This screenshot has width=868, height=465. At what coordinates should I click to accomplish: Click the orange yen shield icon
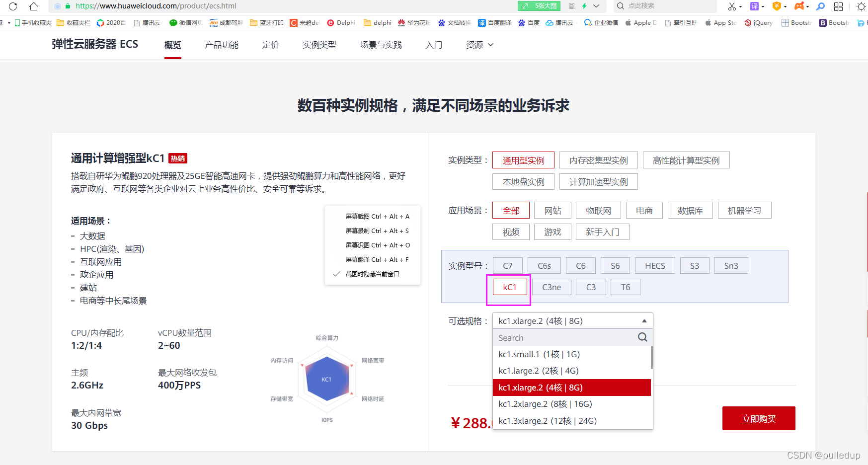coord(777,6)
